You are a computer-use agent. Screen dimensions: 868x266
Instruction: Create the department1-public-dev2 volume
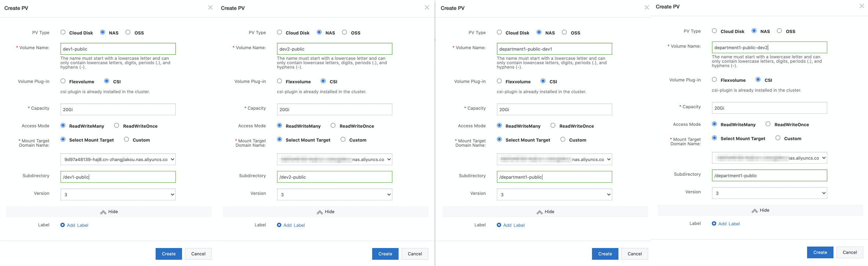tap(820, 252)
